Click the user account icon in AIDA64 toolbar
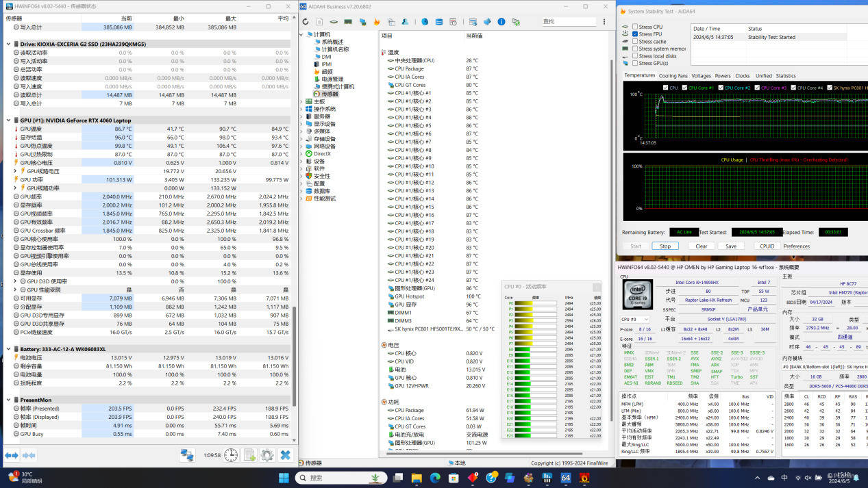Screen dimensions: 868x488 point(405,22)
